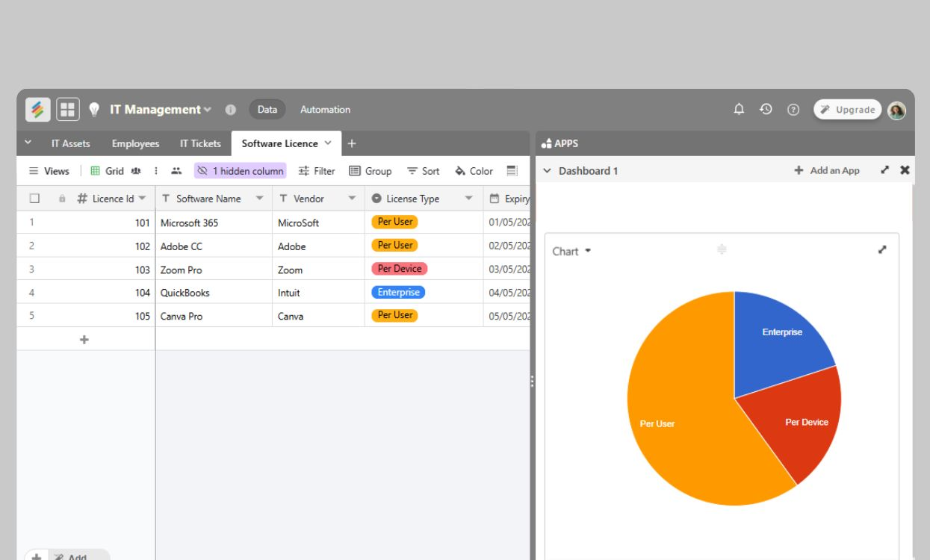Click the Chart drag handle icon

point(722,249)
